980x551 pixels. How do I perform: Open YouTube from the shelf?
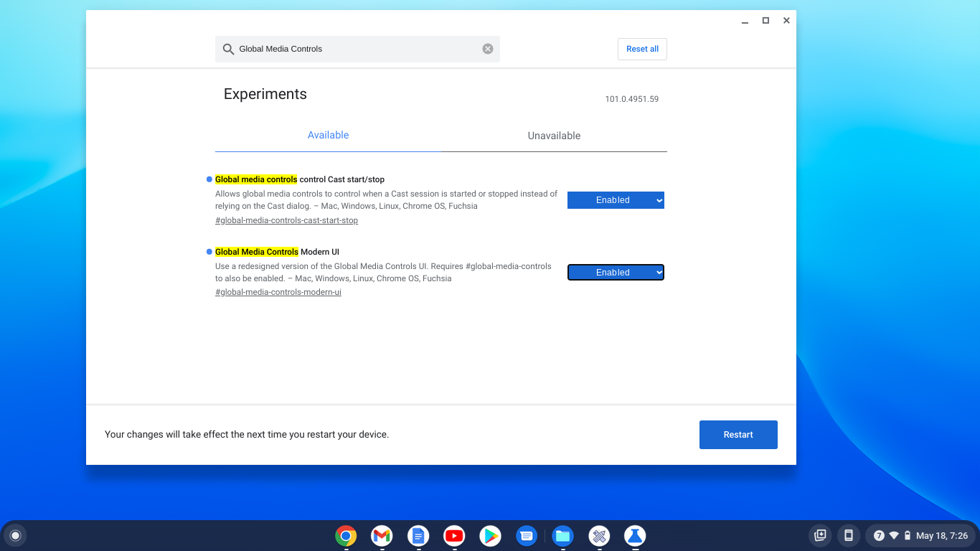[x=454, y=535]
